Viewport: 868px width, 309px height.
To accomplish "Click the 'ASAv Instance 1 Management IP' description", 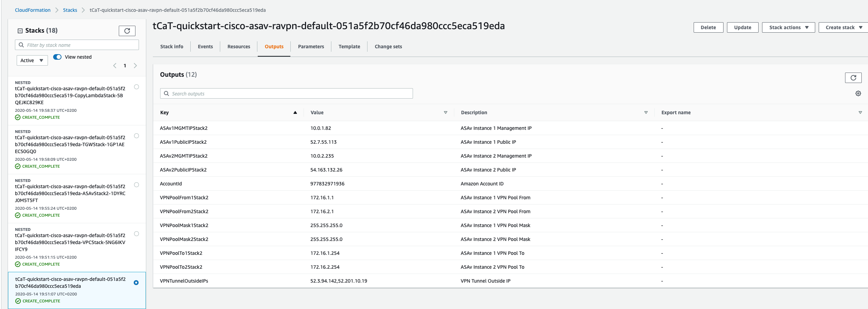I will (496, 128).
